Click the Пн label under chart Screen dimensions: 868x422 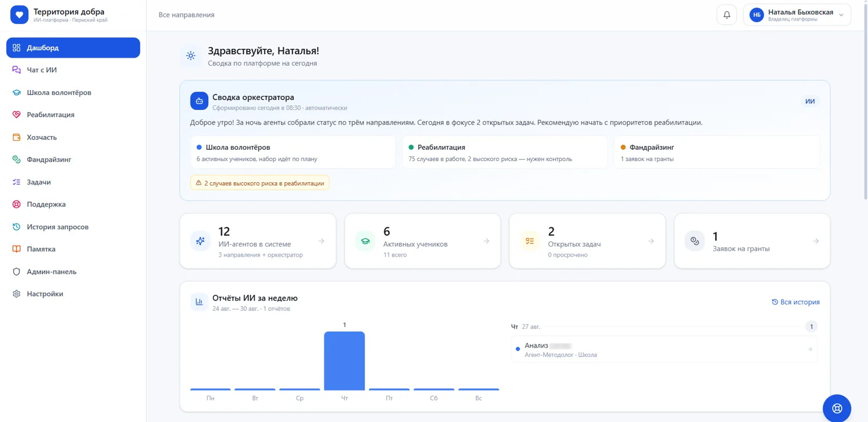click(x=210, y=398)
